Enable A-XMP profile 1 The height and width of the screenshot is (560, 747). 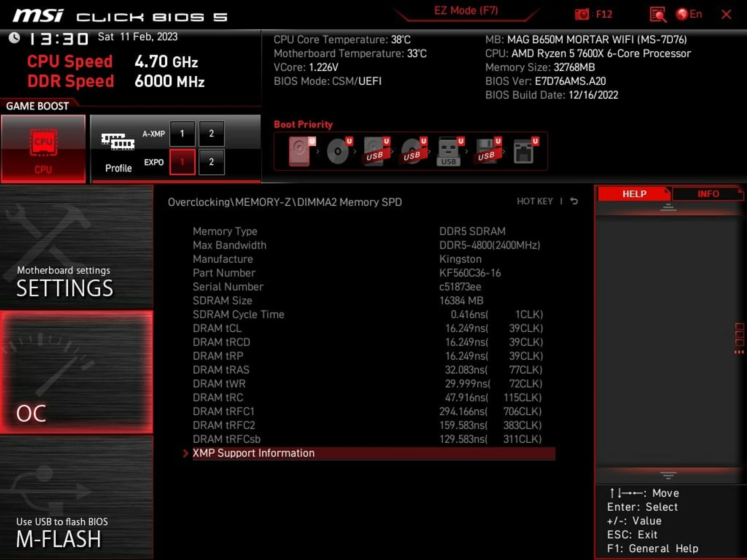182,134
